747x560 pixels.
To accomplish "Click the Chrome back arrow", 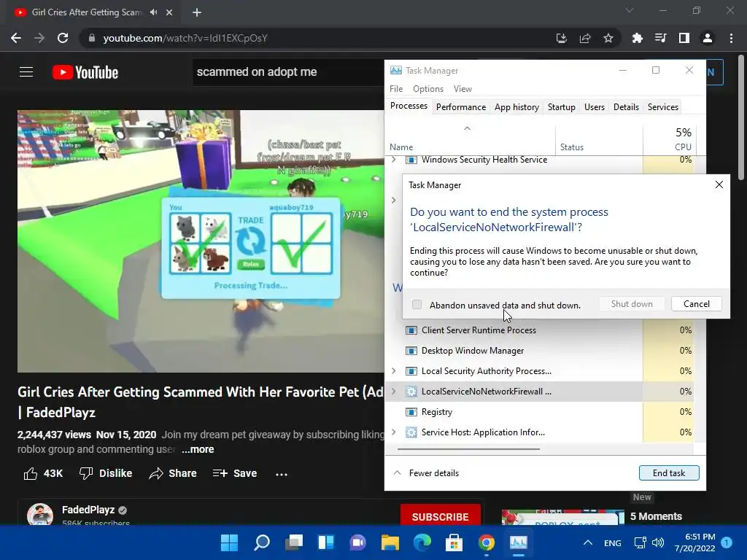I will click(16, 38).
